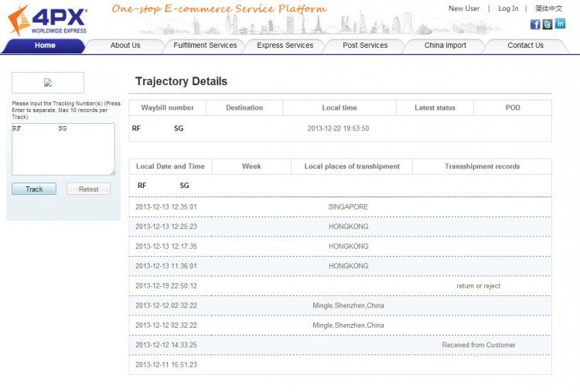Open the About Us tab
Screen dimensions: 580x392
click(125, 46)
